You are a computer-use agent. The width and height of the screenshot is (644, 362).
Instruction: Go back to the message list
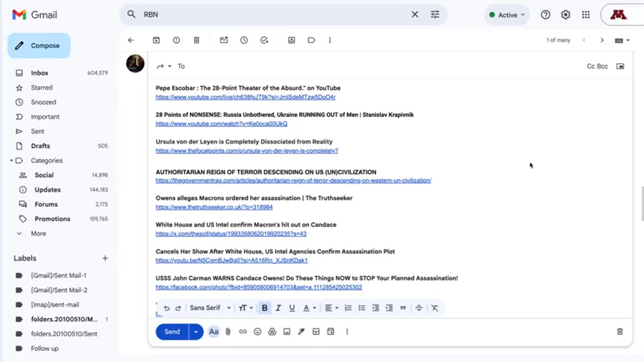[x=131, y=40]
